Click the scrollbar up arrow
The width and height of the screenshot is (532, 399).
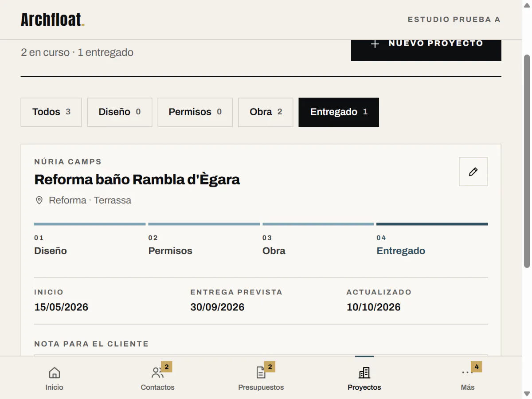[x=527, y=4]
